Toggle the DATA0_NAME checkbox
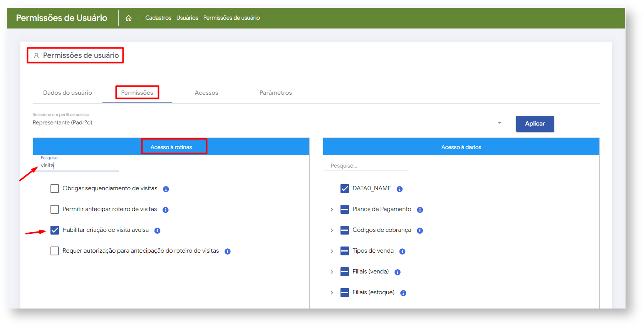The width and height of the screenshot is (644, 327). (345, 188)
